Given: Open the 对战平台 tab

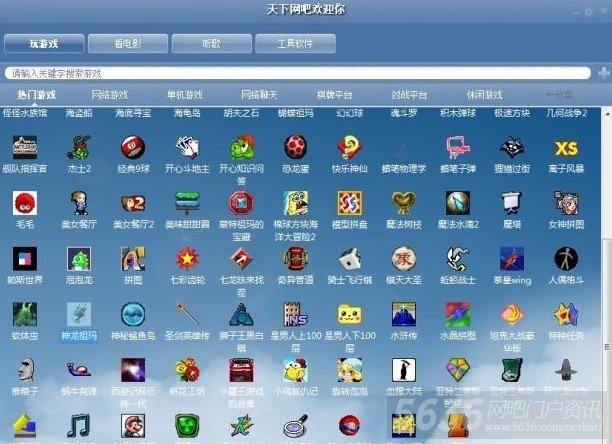Looking at the screenshot, I should pyautogui.click(x=409, y=94).
